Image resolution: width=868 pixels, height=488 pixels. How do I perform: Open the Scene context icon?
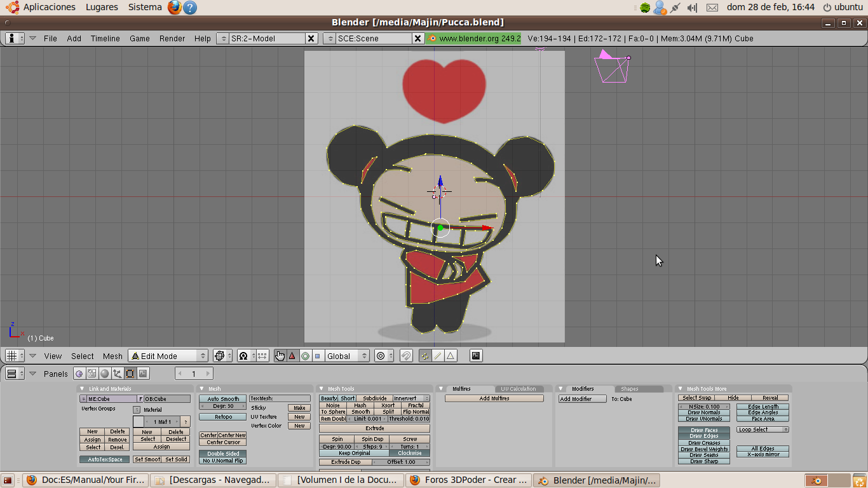[x=143, y=374]
